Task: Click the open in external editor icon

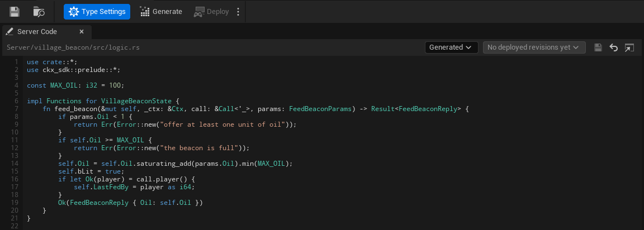Action: click(x=629, y=47)
